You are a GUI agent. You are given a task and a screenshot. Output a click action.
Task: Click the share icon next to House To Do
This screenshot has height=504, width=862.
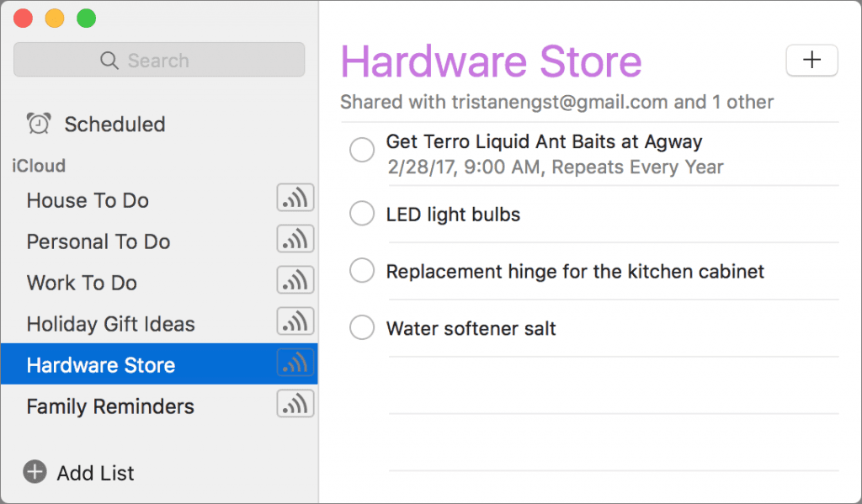(x=295, y=199)
